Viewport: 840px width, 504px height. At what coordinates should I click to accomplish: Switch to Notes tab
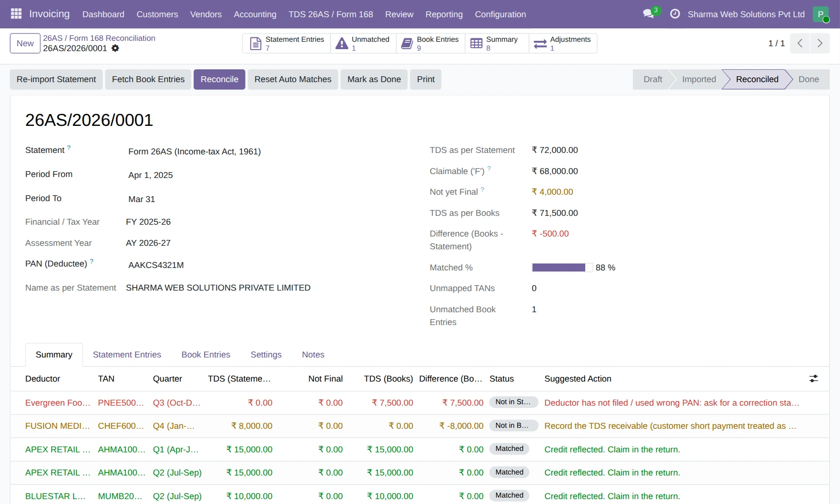[x=313, y=355]
